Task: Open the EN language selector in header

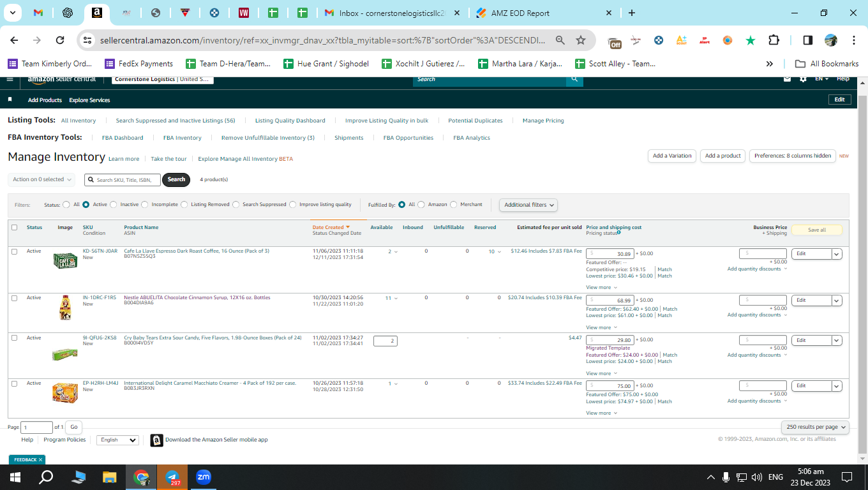Action: tap(822, 79)
